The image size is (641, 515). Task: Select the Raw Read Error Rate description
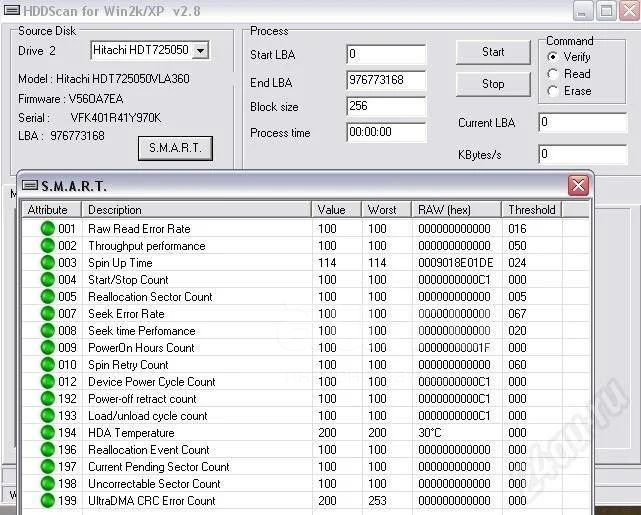[x=139, y=229]
